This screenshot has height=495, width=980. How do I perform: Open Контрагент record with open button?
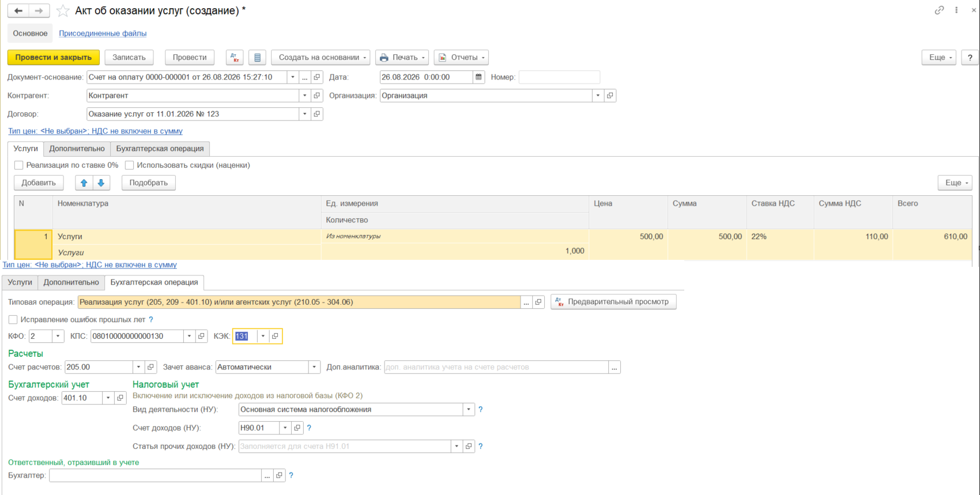coord(317,96)
